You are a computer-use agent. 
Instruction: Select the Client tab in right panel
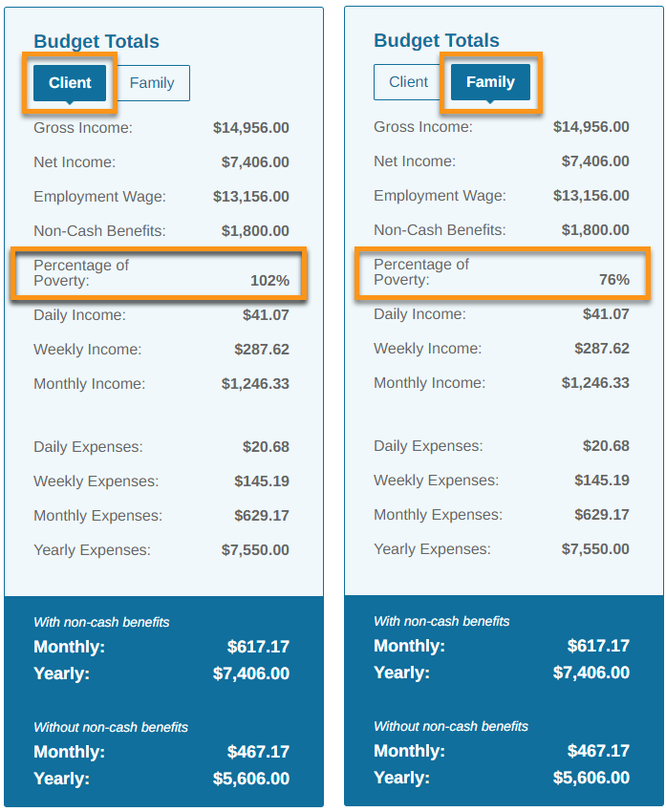[409, 82]
